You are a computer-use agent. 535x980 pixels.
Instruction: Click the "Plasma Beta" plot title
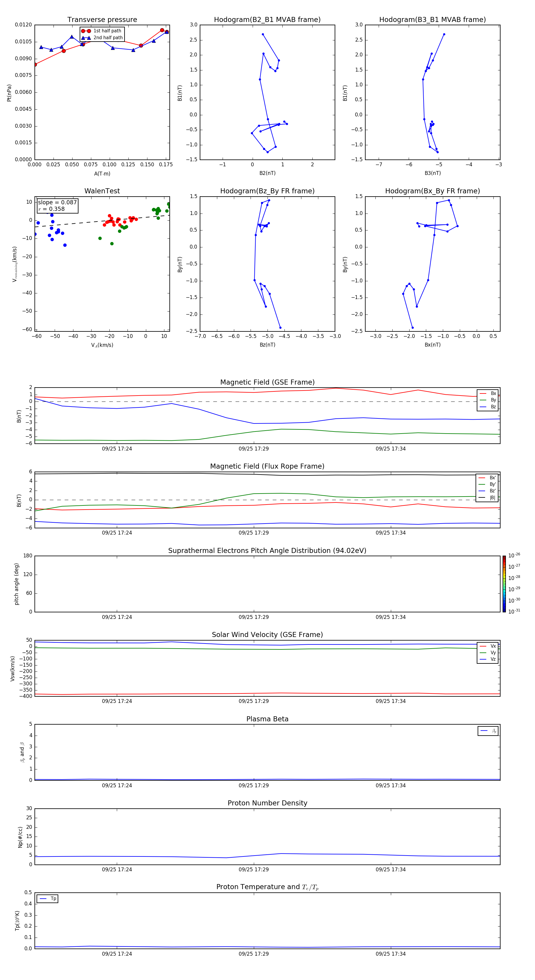pos(267,719)
